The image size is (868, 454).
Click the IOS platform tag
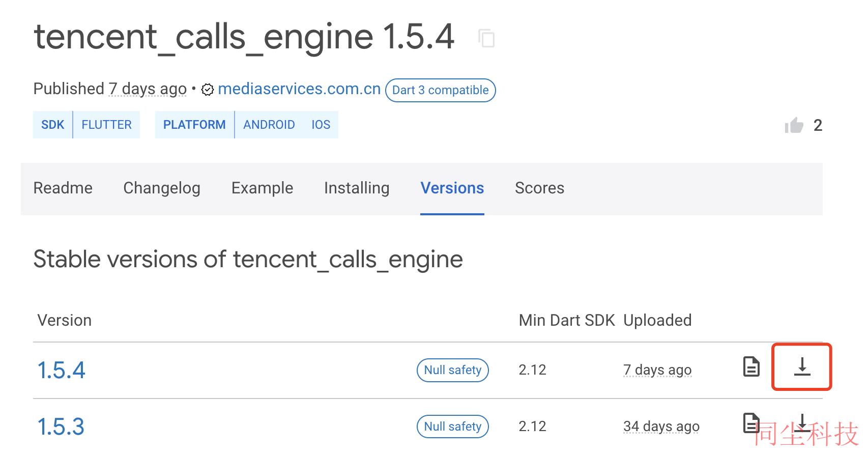tap(321, 125)
